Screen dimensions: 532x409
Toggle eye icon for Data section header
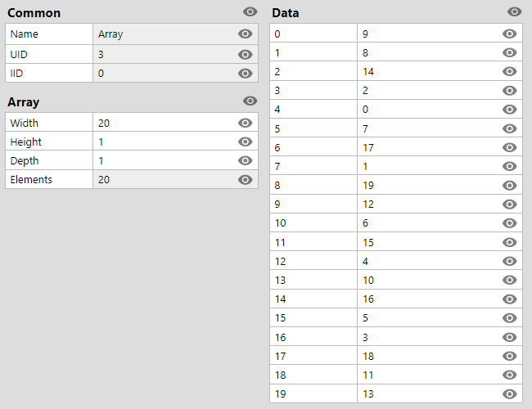click(514, 12)
